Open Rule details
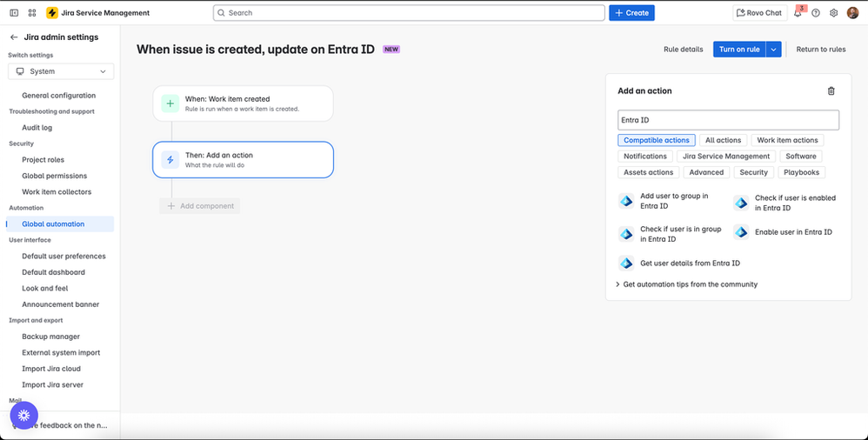The image size is (868, 440). (683, 50)
